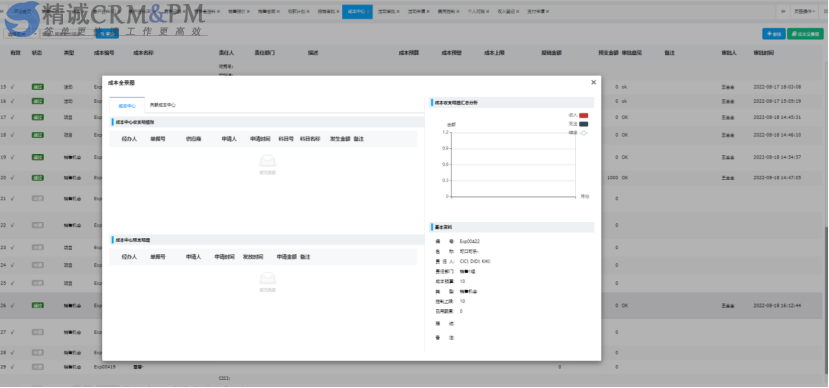Click the empty-data icon in 成本中心收支明细账
The height and width of the screenshot is (388, 829).
click(268, 161)
